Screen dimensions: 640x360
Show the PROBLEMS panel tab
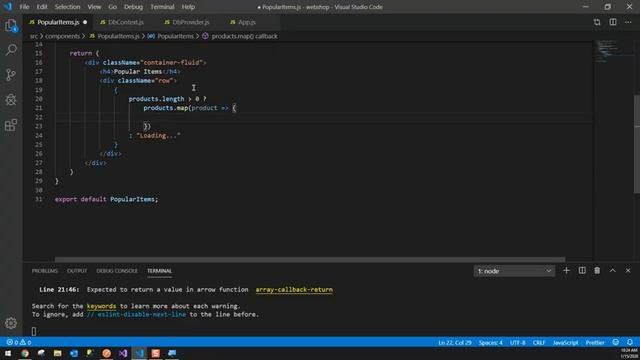click(x=45, y=271)
